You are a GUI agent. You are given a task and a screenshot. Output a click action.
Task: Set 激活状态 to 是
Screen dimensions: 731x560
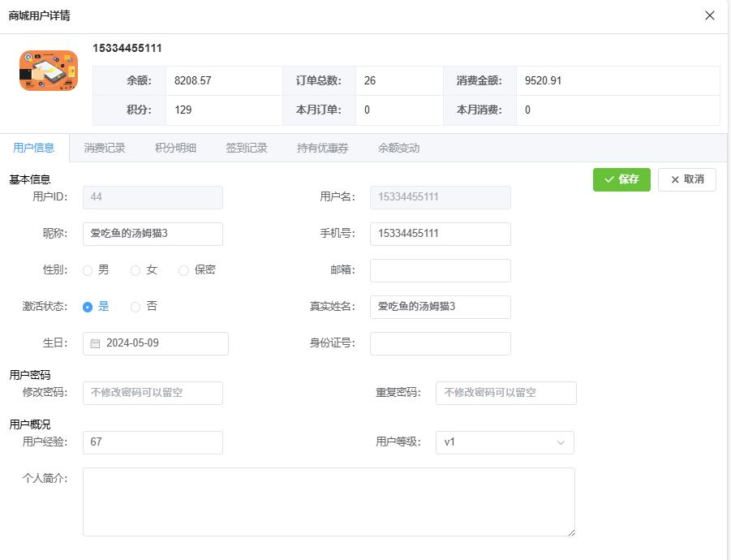pyautogui.click(x=88, y=307)
